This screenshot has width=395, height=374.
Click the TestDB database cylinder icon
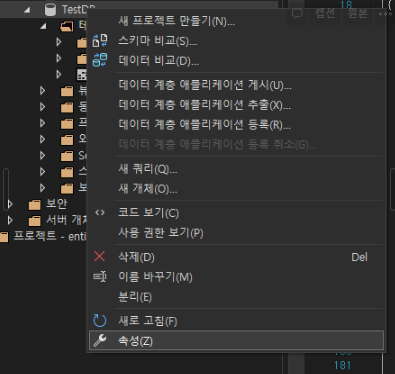tap(50, 10)
